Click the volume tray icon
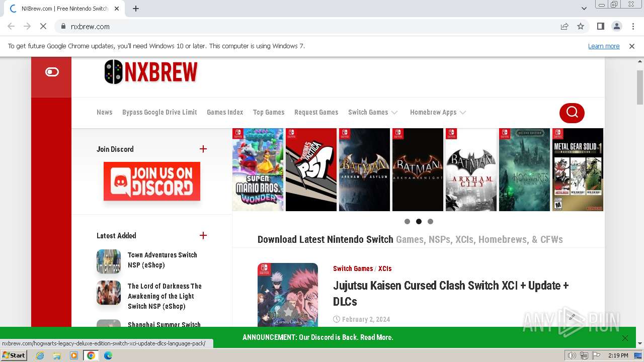Viewport: 644px width, 362px height. coord(572,355)
